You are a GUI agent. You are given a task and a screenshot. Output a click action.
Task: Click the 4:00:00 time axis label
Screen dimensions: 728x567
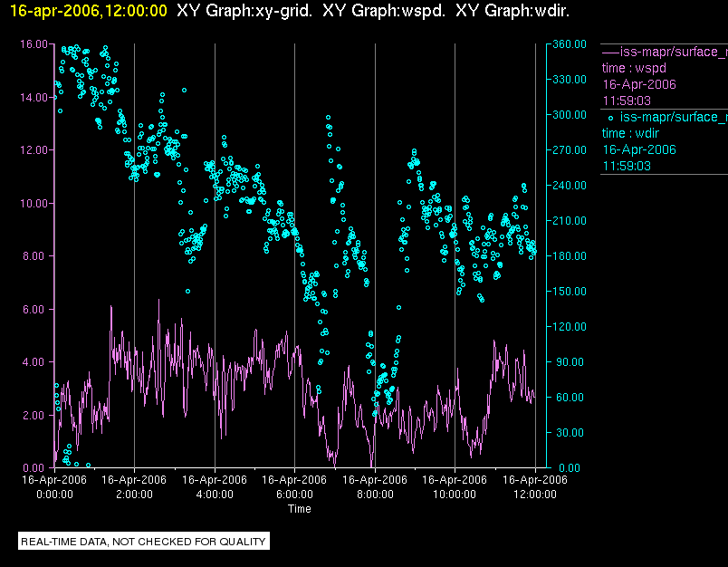[215, 495]
